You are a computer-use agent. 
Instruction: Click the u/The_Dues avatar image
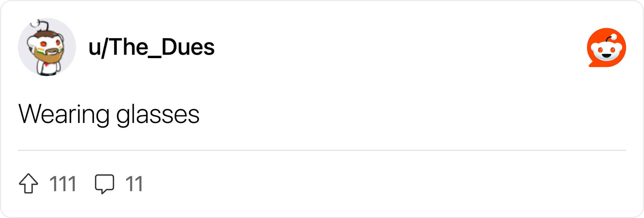click(x=47, y=47)
